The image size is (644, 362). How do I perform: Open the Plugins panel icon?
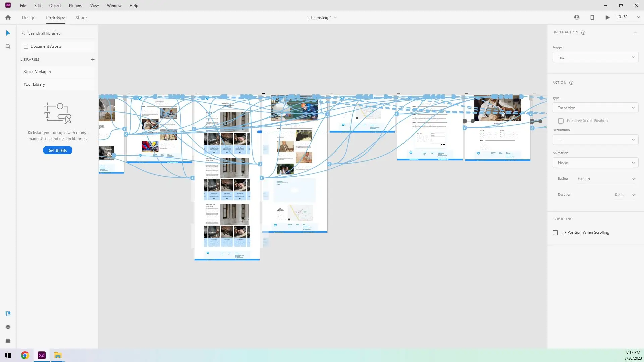coord(8,341)
